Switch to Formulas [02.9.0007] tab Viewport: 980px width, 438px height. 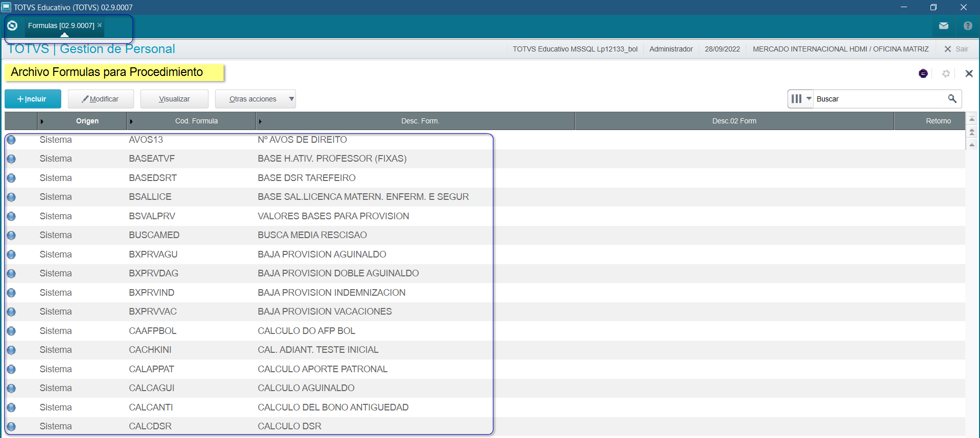[61, 25]
